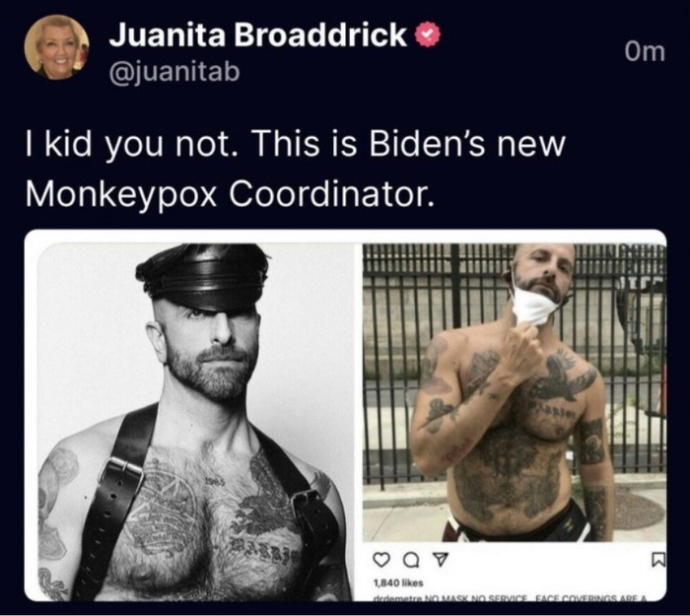This screenshot has width=690, height=616.
Task: Tap the heart like icon
Action: click(381, 560)
